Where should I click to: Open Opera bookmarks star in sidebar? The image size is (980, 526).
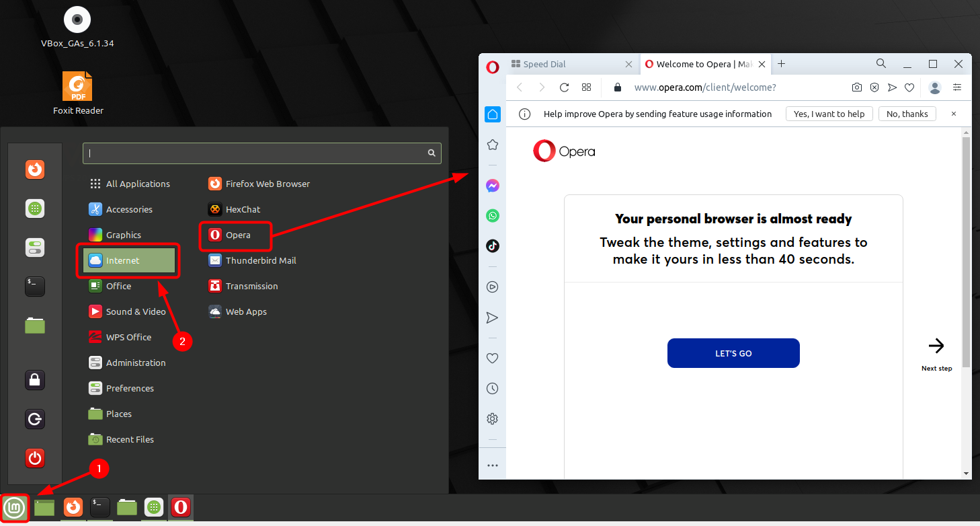493,145
